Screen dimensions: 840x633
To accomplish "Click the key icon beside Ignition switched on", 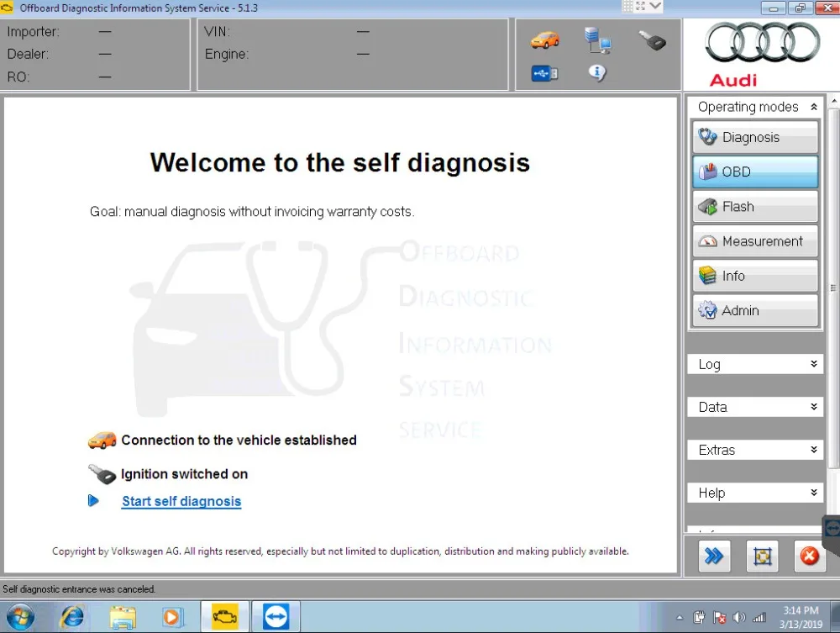I will coord(102,474).
